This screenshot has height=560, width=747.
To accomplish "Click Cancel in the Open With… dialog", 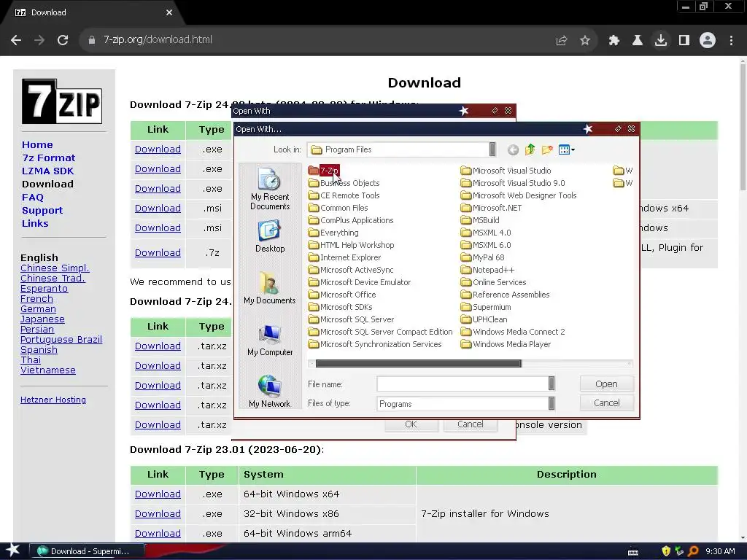I will click(x=606, y=402).
